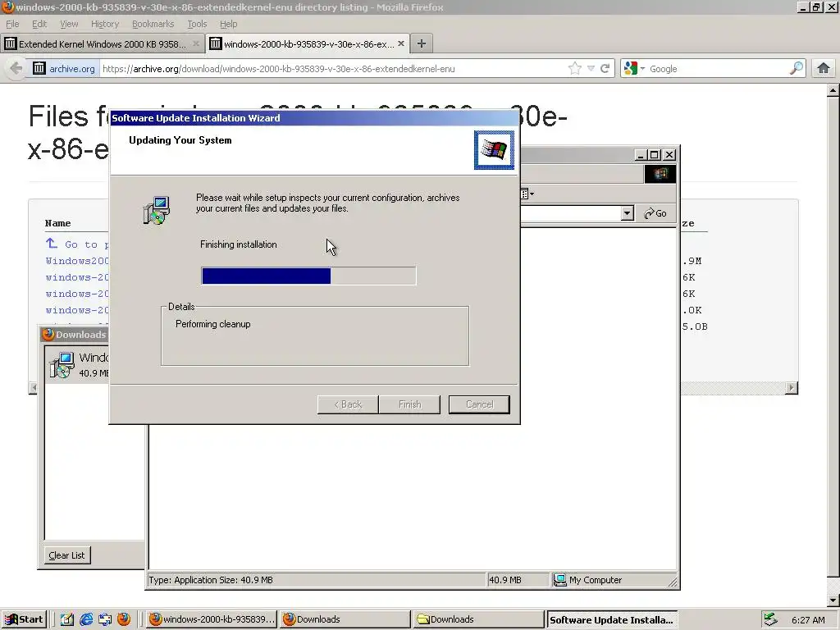Click the search magnifier icon in Google box

797,68
